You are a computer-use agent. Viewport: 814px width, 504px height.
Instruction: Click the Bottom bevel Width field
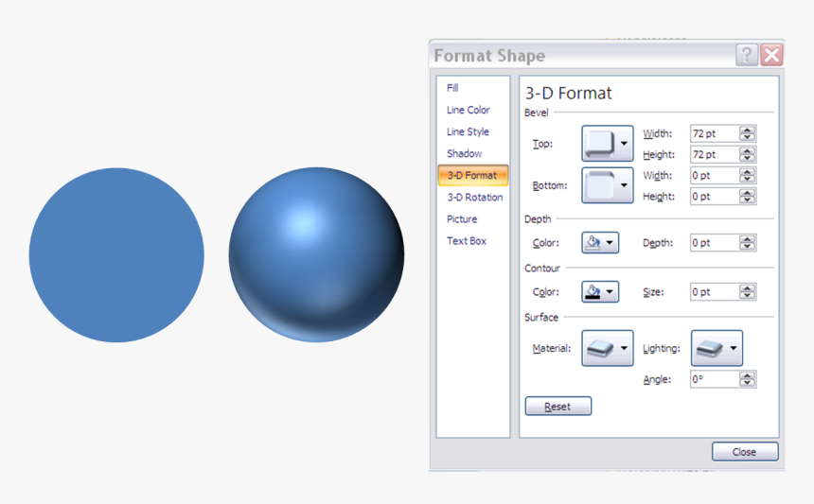715,175
